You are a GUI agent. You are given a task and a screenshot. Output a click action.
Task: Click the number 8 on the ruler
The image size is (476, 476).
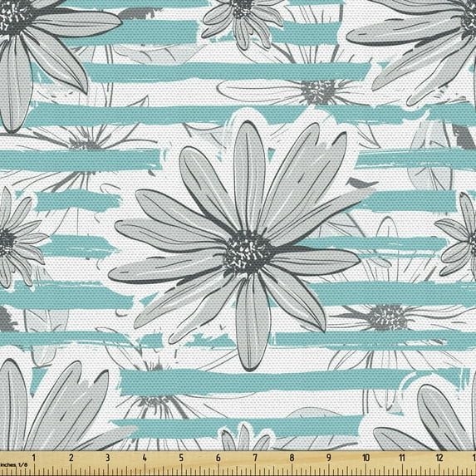click(x=292, y=458)
